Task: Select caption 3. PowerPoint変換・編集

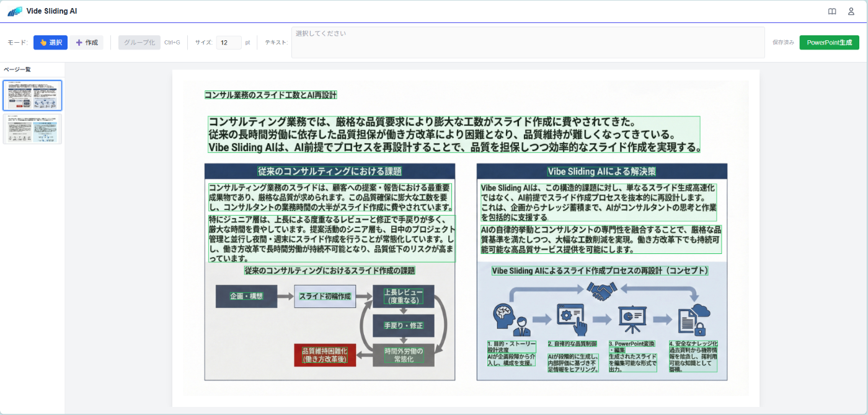Action: pos(632,347)
